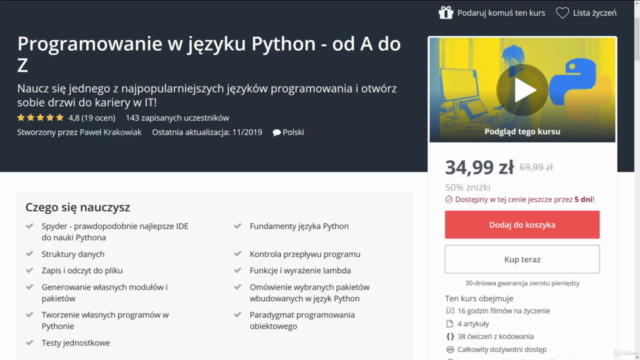This screenshot has height=360, width=640.
Task: Click checkmark beside 'Paradygmat programowania obiektowego'
Action: (x=238, y=314)
